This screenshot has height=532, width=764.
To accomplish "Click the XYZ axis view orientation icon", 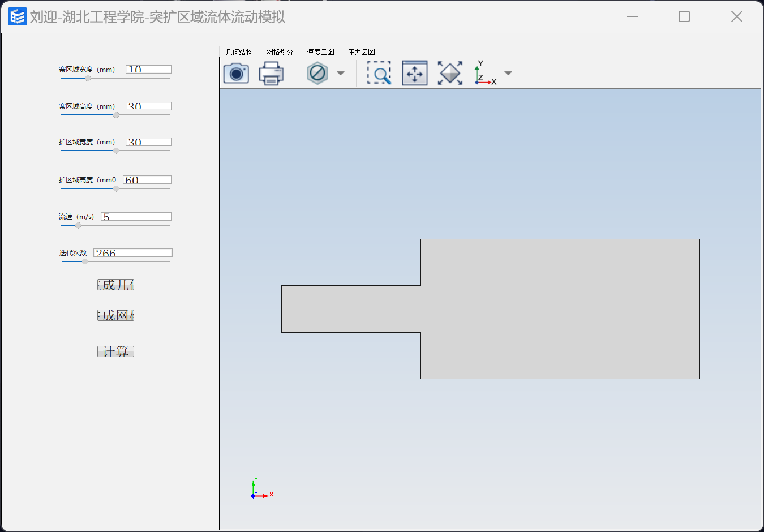I will coord(486,73).
